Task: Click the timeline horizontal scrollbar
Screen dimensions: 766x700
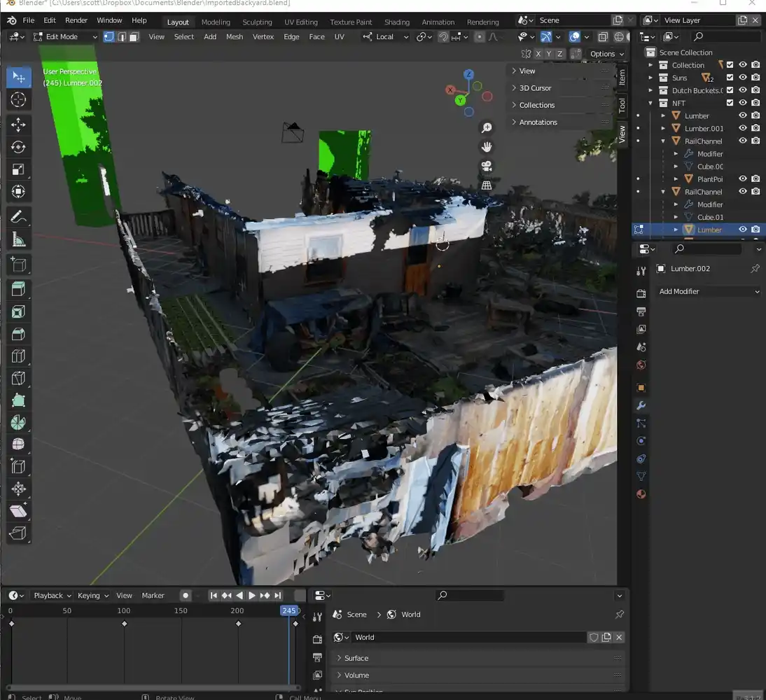Action: [x=153, y=687]
